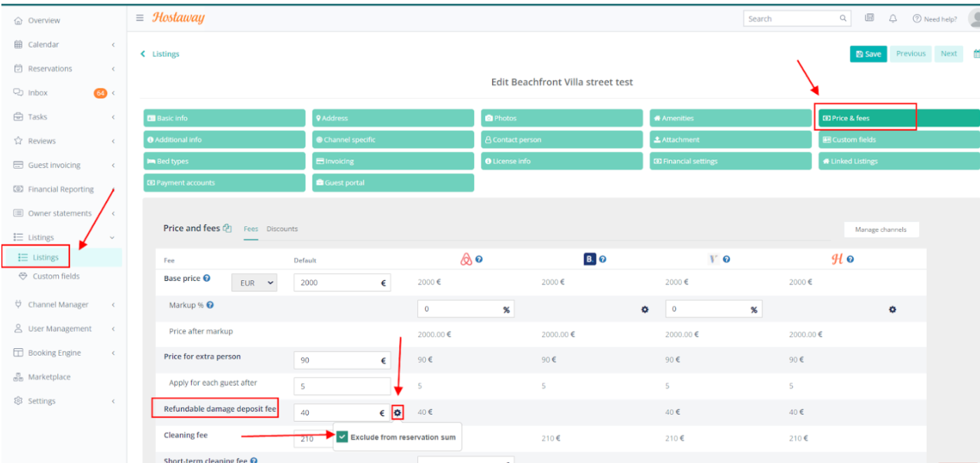Switch to the Invoicing tab

point(393,161)
